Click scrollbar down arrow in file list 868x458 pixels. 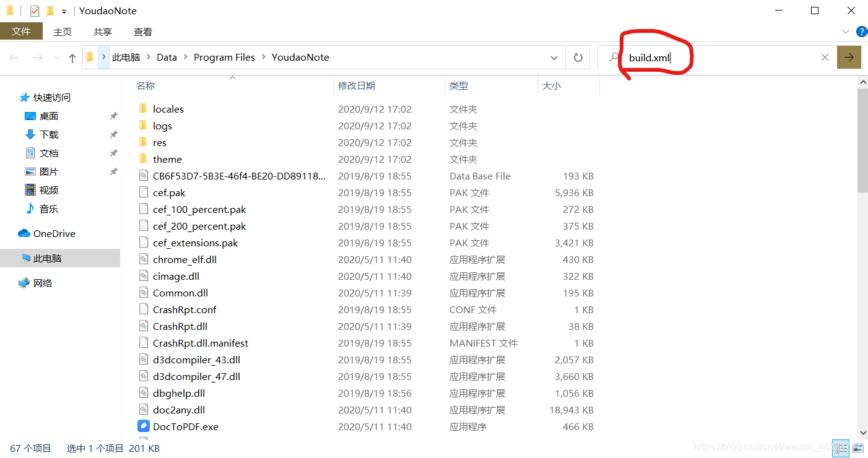(x=862, y=433)
